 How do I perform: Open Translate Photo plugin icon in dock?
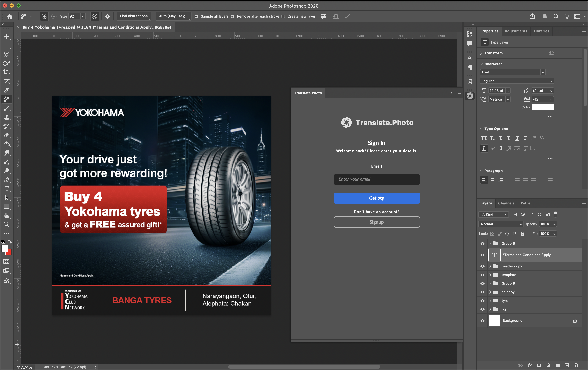(x=470, y=96)
